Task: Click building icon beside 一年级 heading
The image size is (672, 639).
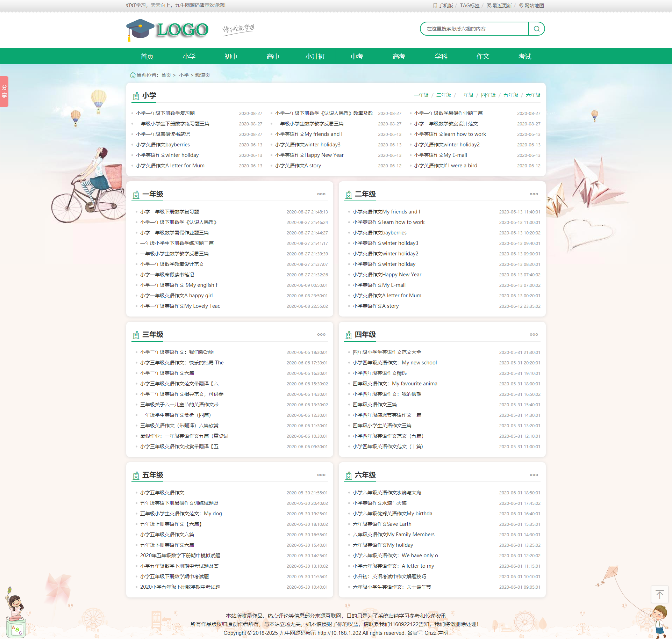Action: (x=136, y=195)
